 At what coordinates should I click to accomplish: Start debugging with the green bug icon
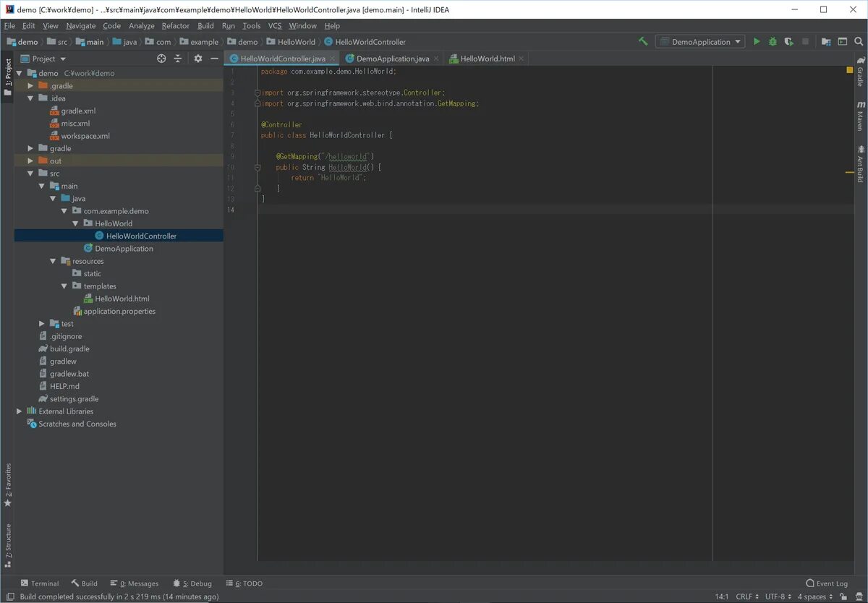click(x=773, y=42)
